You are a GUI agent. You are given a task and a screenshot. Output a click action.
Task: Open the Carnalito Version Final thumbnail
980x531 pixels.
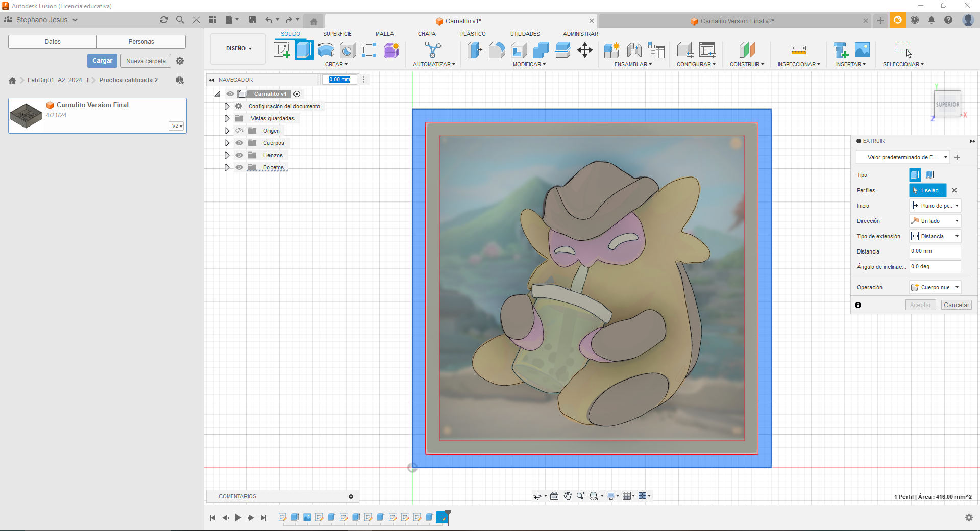(26, 116)
